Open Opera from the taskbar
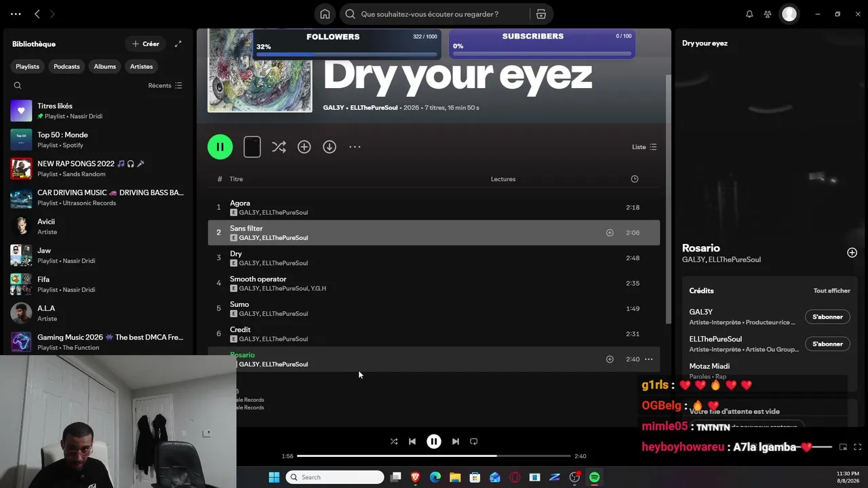The width and height of the screenshot is (868, 488). pyautogui.click(x=515, y=477)
